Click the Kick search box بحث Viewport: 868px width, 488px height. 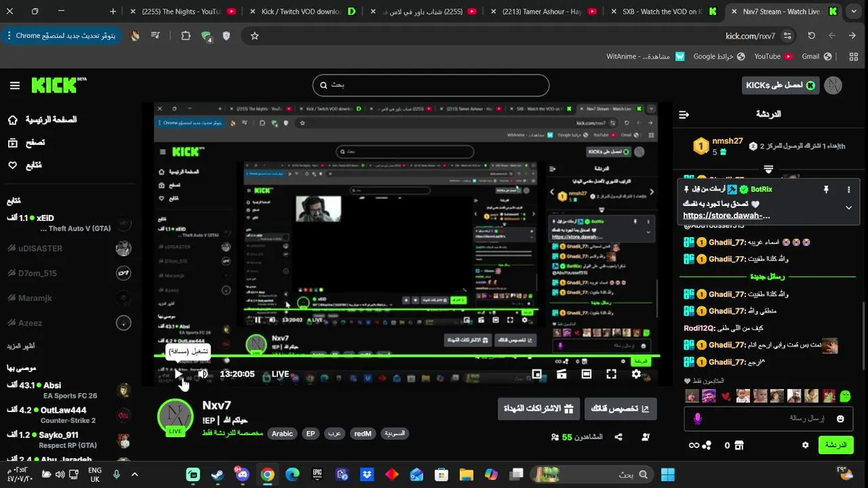coord(431,85)
